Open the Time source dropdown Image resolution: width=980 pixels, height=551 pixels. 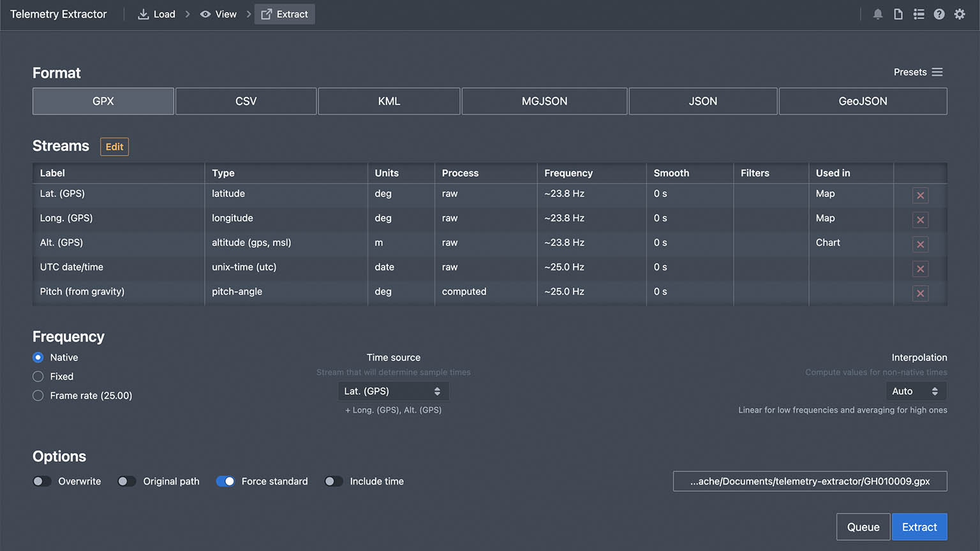pos(393,392)
